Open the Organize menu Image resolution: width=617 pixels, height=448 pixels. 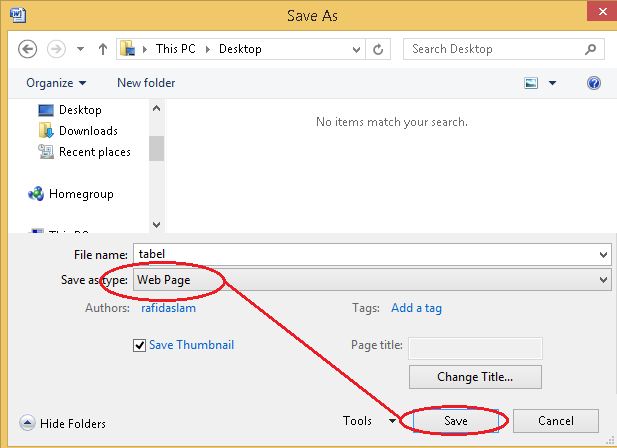pos(56,83)
